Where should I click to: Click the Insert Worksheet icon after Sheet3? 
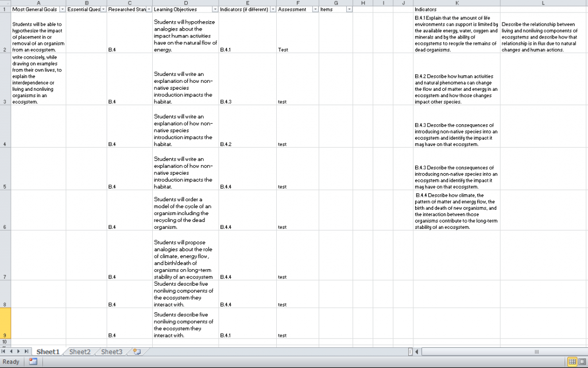tap(137, 352)
